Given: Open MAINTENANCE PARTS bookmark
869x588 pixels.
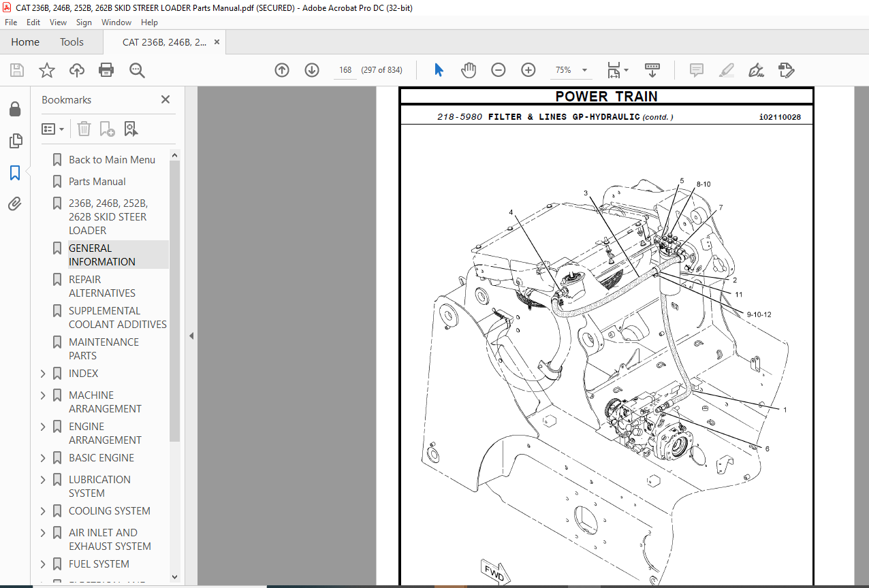Looking at the screenshot, I should (x=104, y=349).
